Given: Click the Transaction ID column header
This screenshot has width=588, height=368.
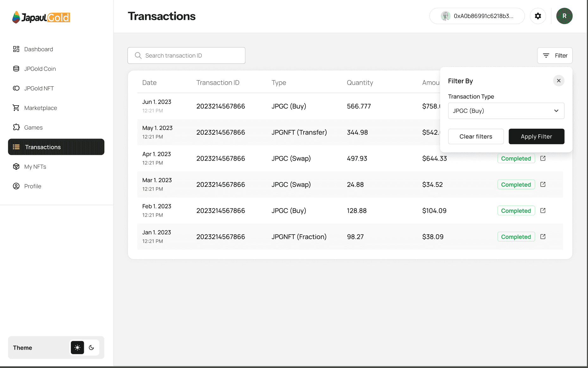Looking at the screenshot, I should [218, 83].
